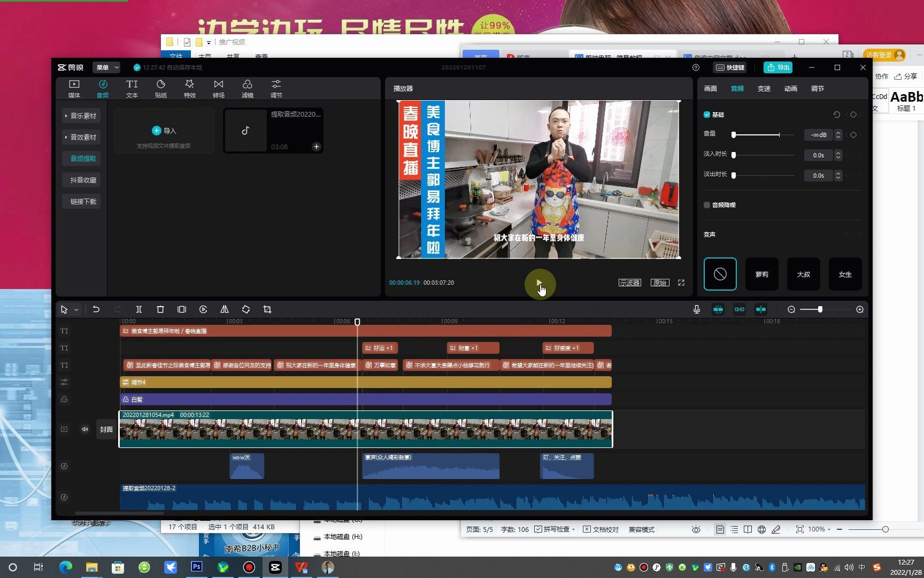924x578 pixels.
Task: Click the 导出 export button
Action: click(778, 67)
